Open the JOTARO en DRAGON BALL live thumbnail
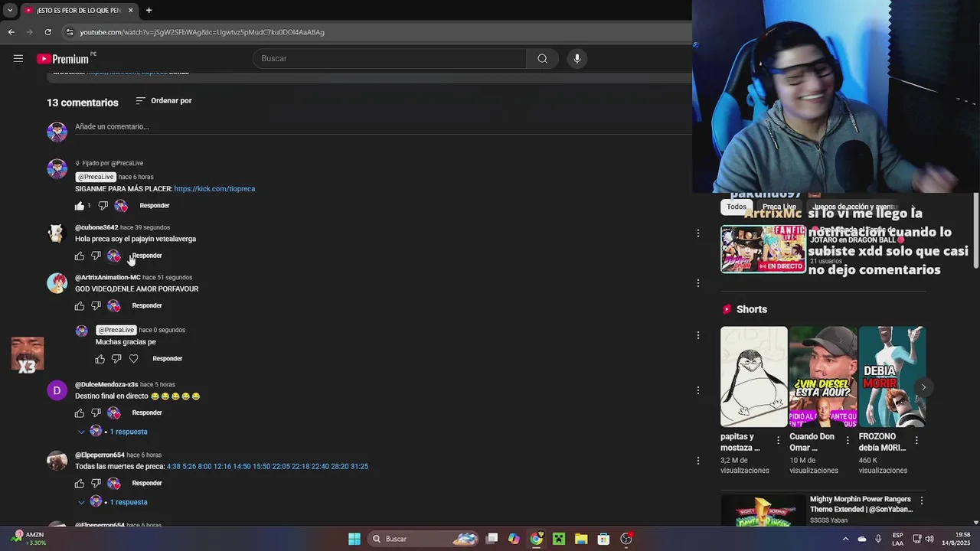 click(x=763, y=249)
